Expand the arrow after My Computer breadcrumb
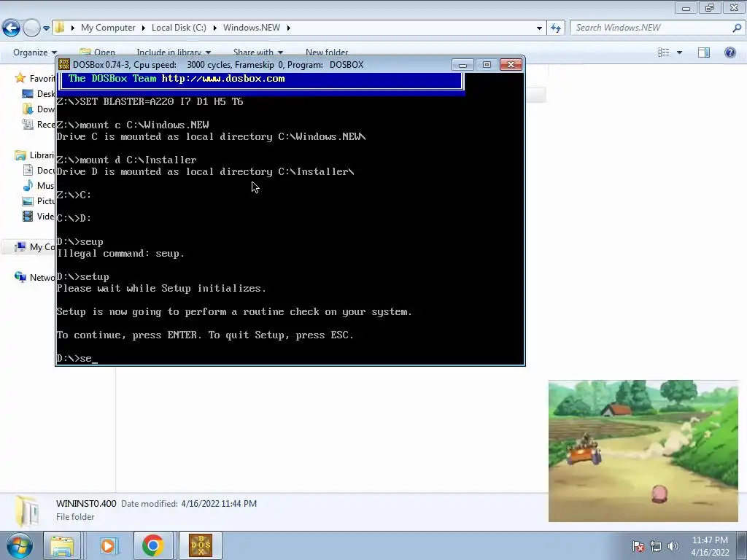747x560 pixels. coord(143,28)
